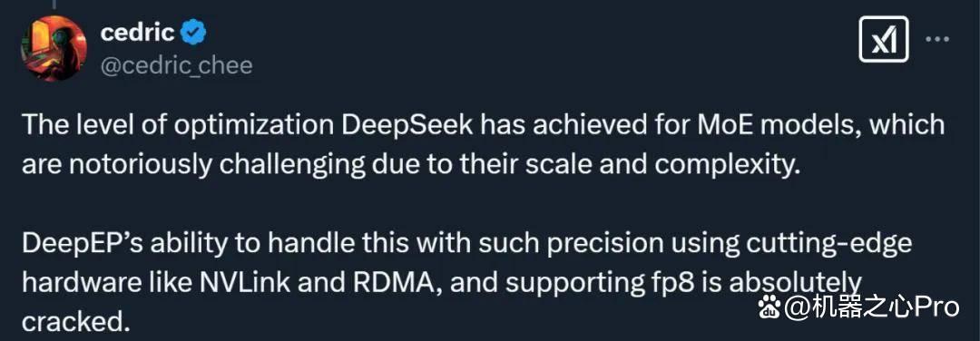
Task: Click the display name cedric
Action: tap(138, 33)
